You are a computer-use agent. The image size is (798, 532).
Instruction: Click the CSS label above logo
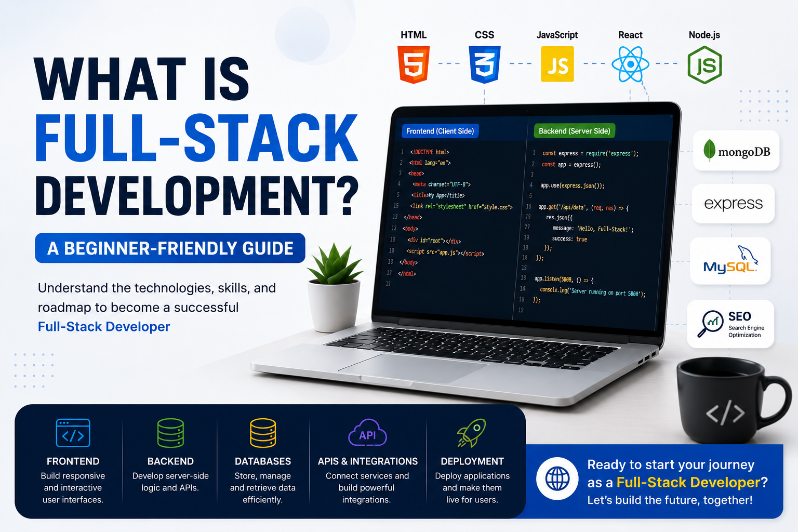tap(484, 35)
